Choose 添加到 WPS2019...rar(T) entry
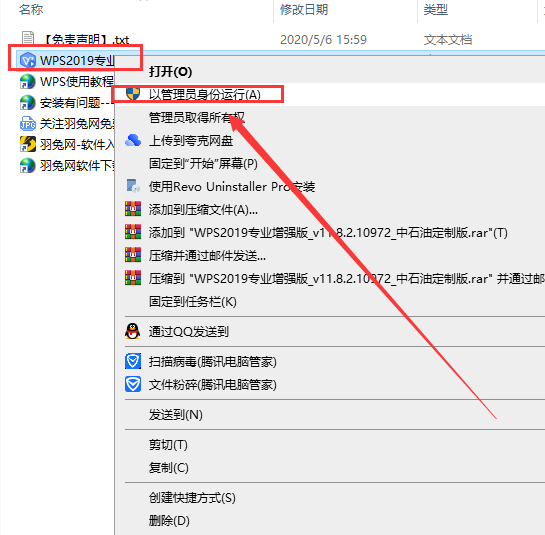This screenshot has height=535, width=545. [328, 232]
